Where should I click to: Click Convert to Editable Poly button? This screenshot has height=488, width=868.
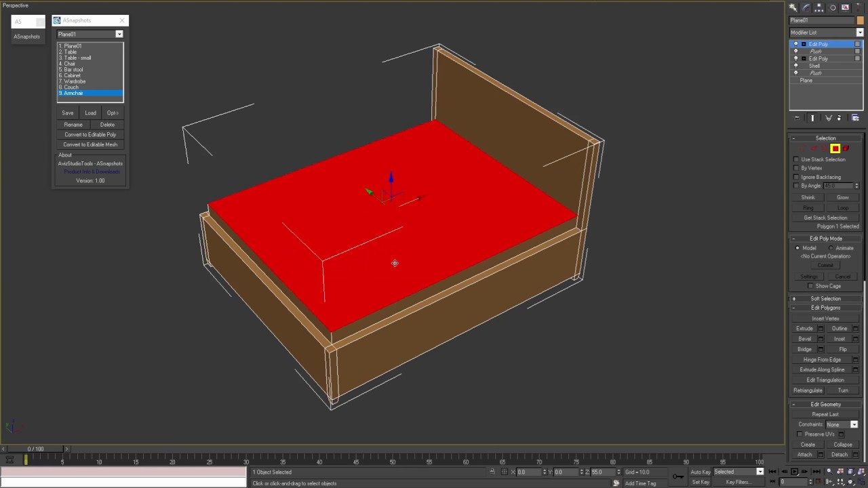(x=90, y=135)
